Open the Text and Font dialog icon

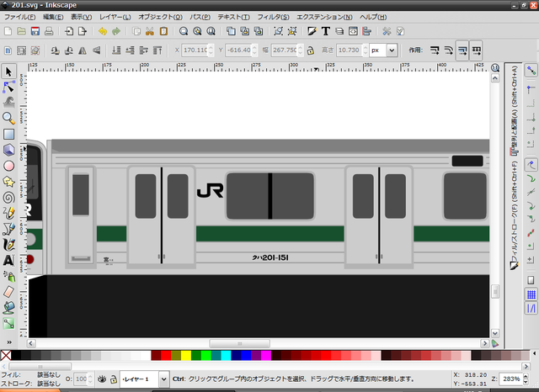coord(326,31)
